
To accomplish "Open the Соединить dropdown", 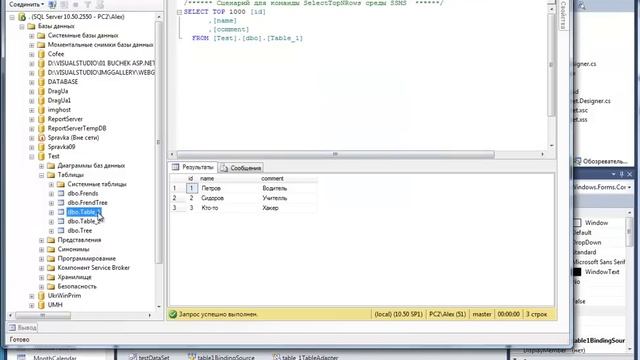I will click(27, 4).
